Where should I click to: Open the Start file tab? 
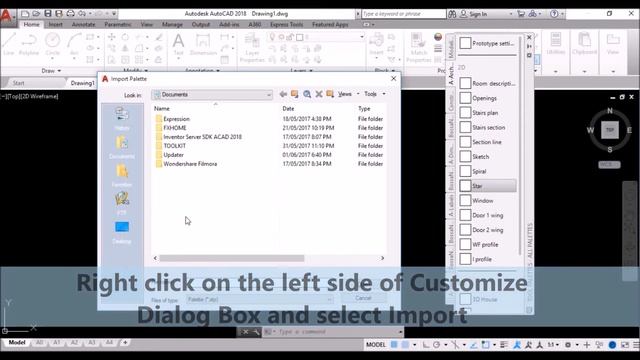(x=18, y=83)
